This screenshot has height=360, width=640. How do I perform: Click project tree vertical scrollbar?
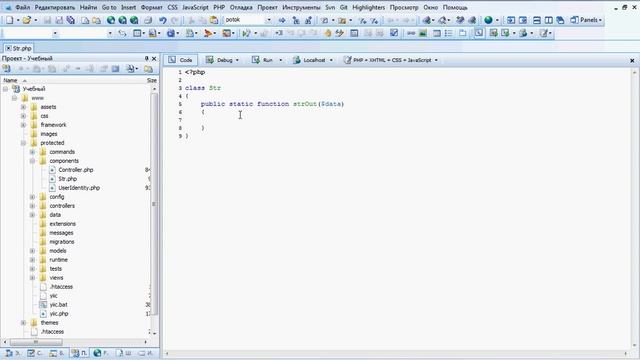154,204
